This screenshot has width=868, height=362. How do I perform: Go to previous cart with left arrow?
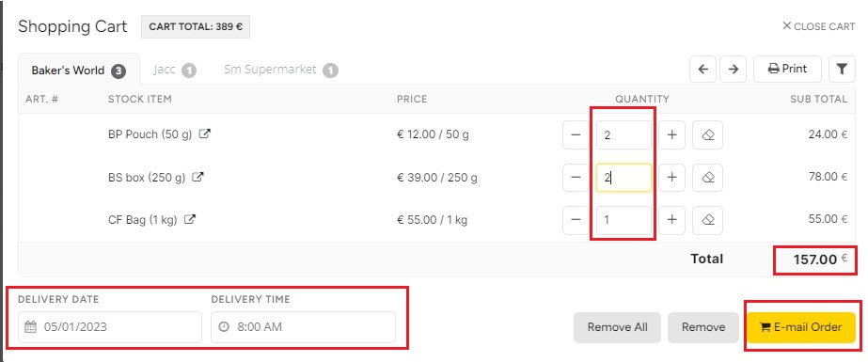pos(703,70)
